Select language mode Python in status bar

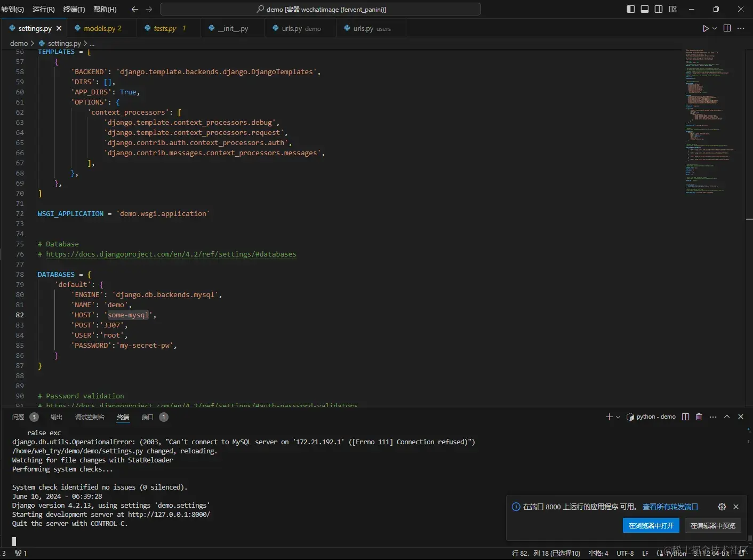(x=676, y=554)
